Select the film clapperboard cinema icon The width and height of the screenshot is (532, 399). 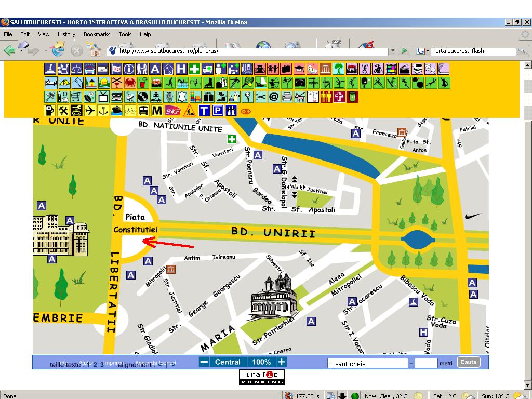pyautogui.click(x=404, y=69)
